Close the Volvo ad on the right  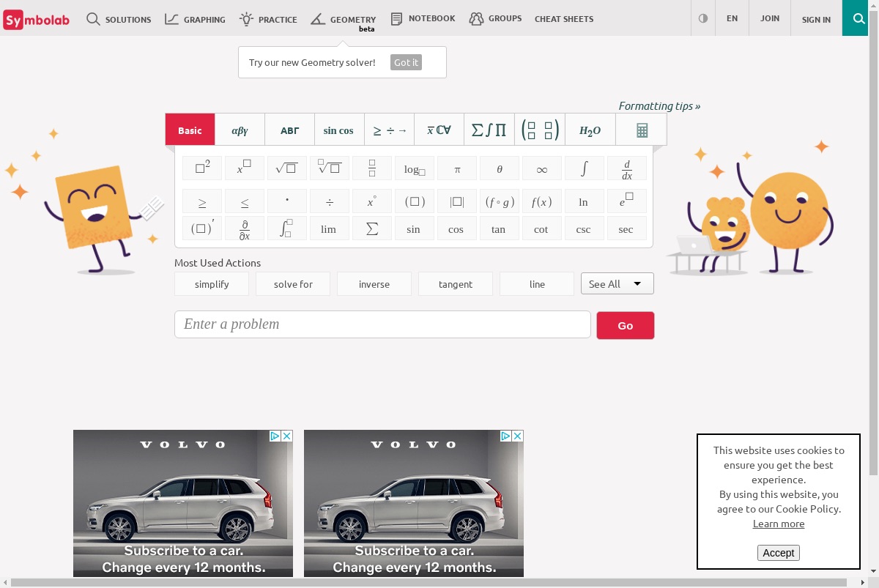pos(518,436)
